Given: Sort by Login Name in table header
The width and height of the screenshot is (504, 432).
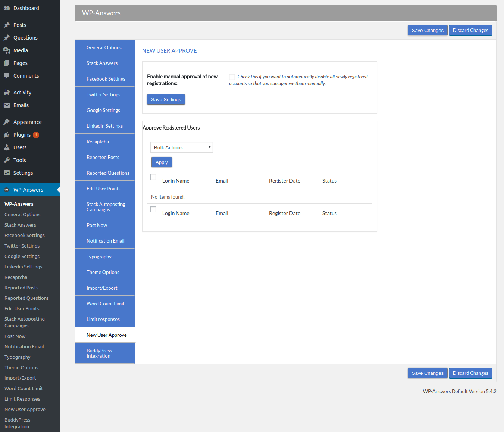Looking at the screenshot, I should pos(176,181).
